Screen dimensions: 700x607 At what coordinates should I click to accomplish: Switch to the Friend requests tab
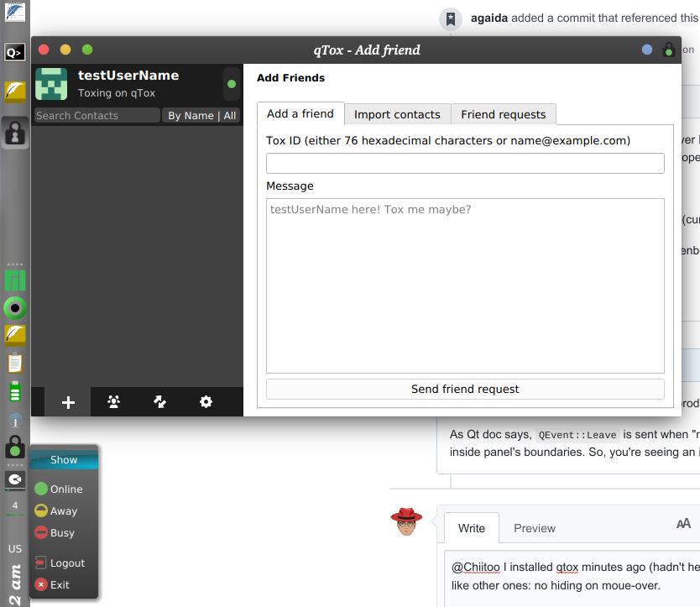503,113
